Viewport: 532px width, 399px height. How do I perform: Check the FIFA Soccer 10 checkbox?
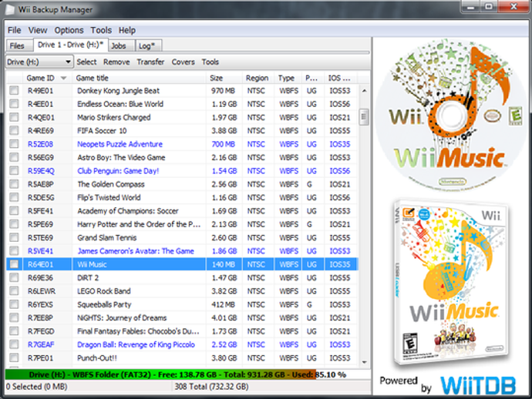(x=14, y=130)
